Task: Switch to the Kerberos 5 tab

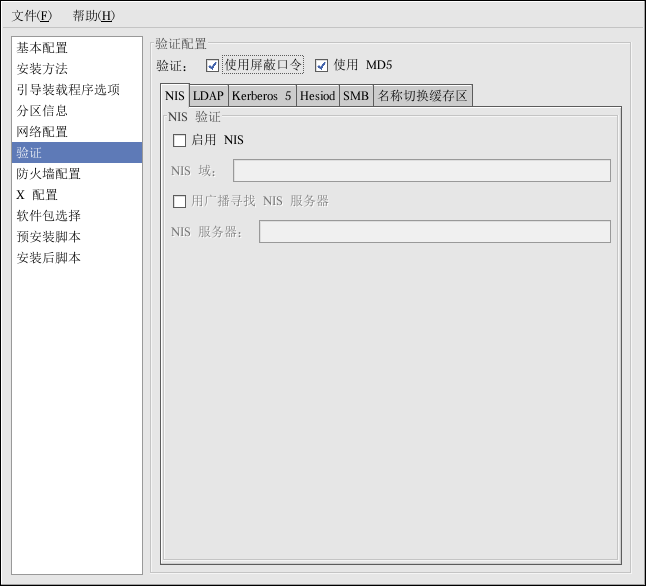Action: 261,96
